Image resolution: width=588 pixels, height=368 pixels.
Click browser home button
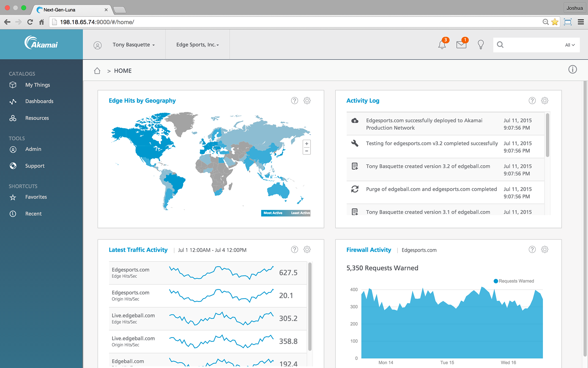(42, 22)
